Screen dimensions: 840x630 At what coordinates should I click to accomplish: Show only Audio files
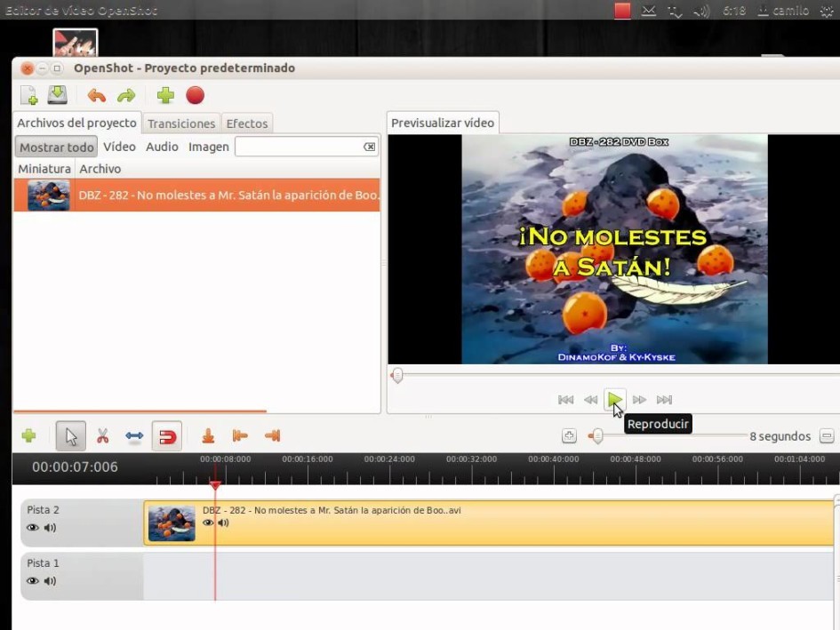click(162, 147)
